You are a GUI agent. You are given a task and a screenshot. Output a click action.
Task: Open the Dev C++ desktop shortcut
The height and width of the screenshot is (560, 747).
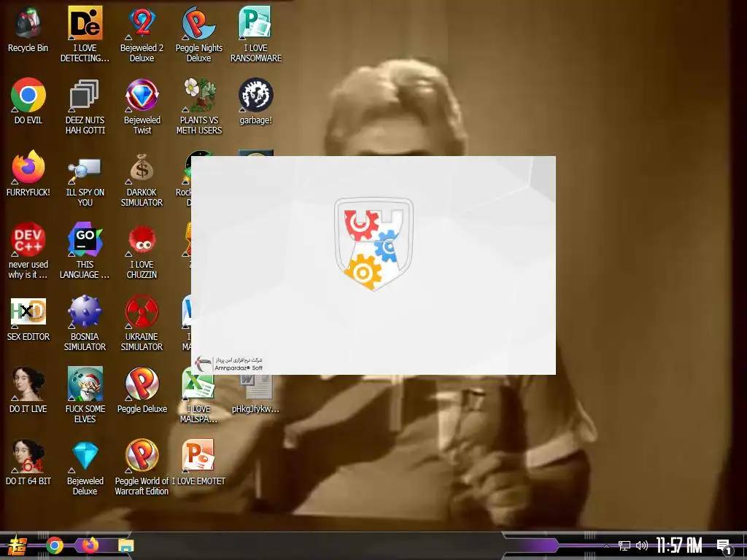pyautogui.click(x=28, y=239)
